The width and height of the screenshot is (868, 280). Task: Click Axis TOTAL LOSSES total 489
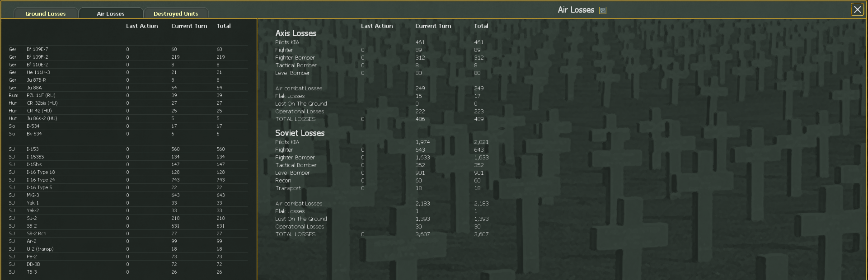pyautogui.click(x=479, y=119)
